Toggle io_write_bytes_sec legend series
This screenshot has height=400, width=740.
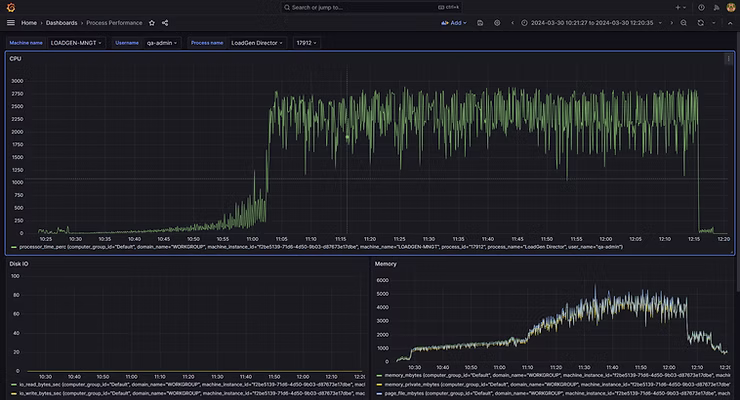coord(192,393)
